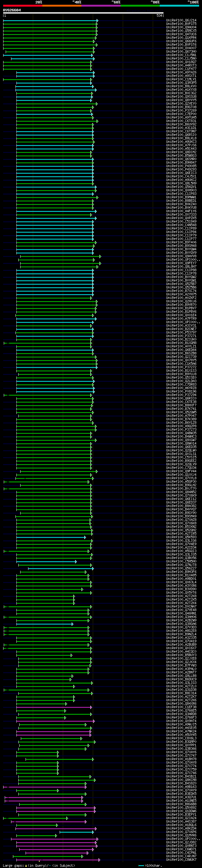Click label UniRef100_B9GEE2

181,461
